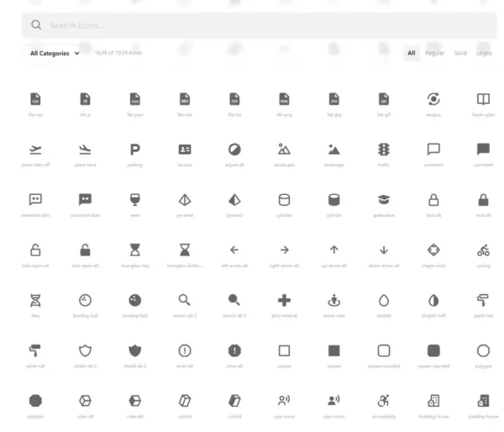The height and width of the screenshot is (432, 504).
Task: Select the file-js icon
Action: pos(85,99)
